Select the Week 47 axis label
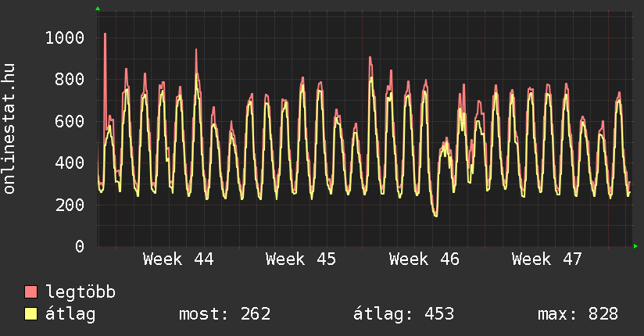Viewport: 644px width, 336px height. (x=547, y=259)
